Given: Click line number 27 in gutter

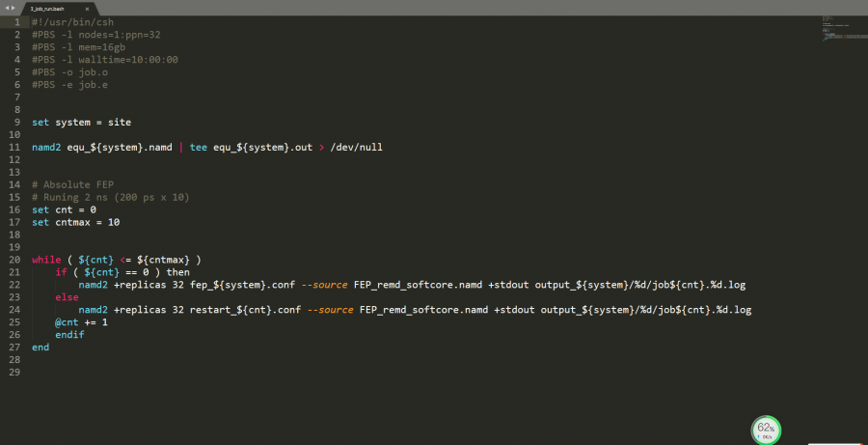Looking at the screenshot, I should point(14,348).
